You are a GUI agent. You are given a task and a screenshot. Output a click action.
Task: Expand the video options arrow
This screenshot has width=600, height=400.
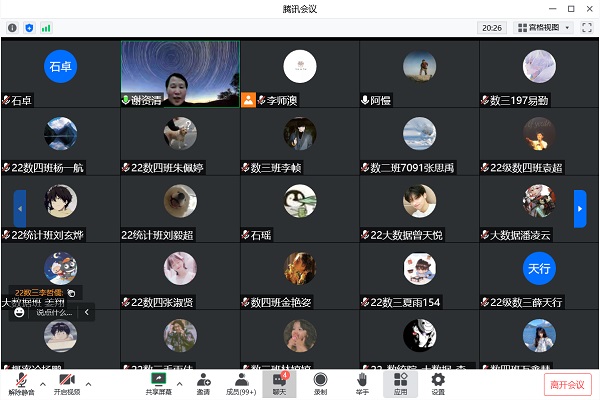88,384
